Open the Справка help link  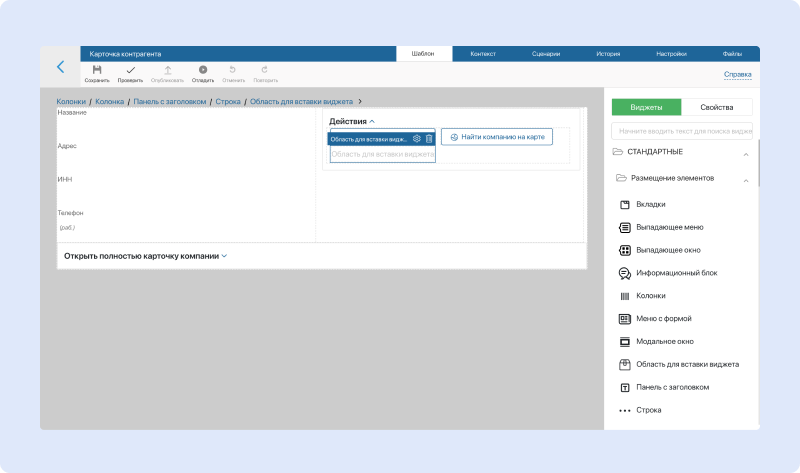tap(737, 74)
